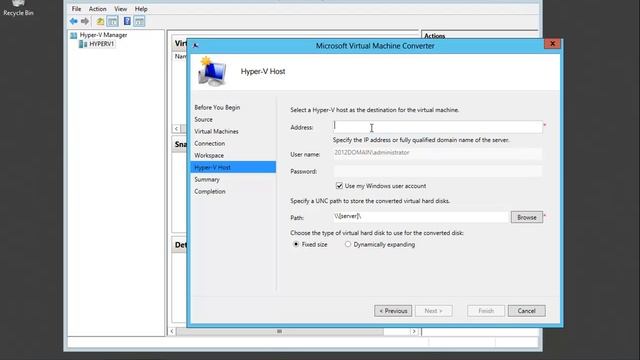640x360 pixels.
Task: Click the blue Help icon in toolbar
Action: point(127,21)
